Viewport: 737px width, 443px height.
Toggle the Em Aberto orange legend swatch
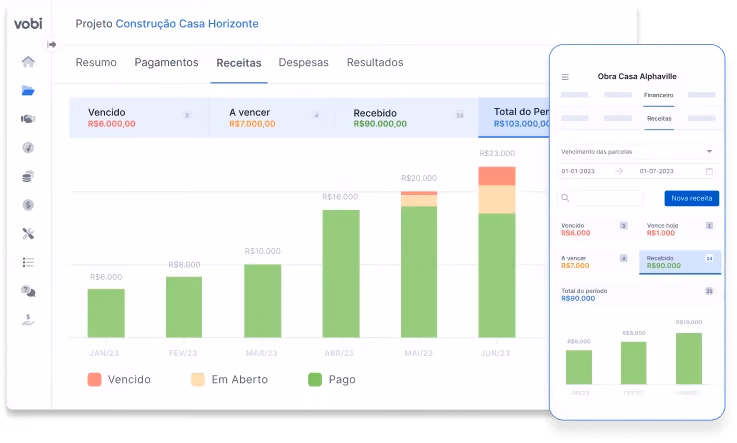click(x=198, y=380)
